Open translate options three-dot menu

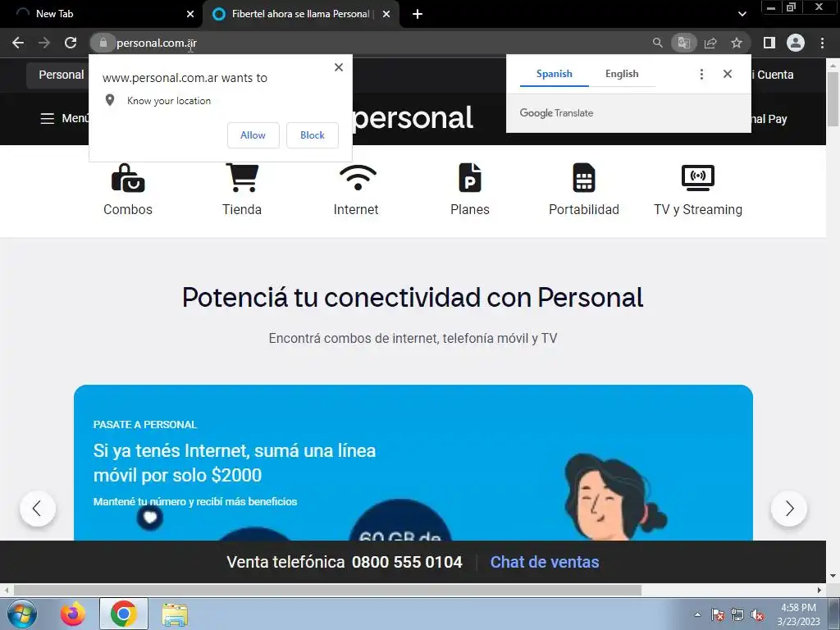point(701,74)
